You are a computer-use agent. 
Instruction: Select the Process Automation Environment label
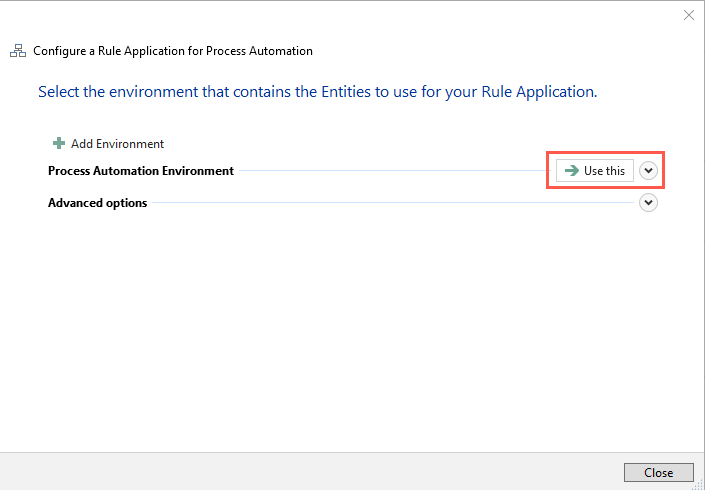point(141,171)
